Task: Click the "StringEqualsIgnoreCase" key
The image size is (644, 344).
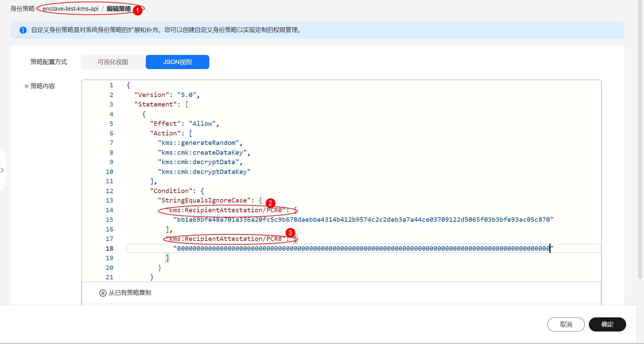Action: pyautogui.click(x=204, y=200)
